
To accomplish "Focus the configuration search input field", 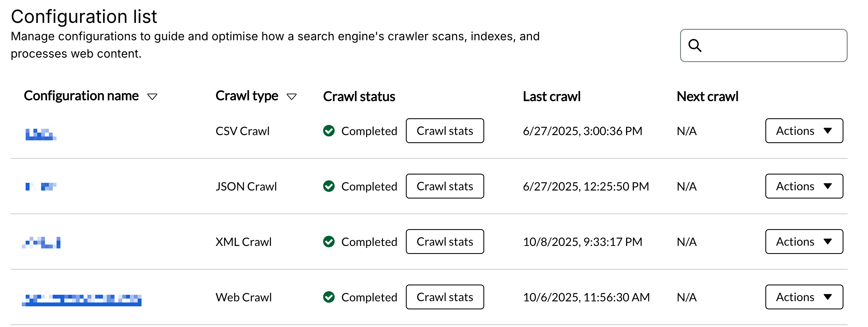I will coord(772,45).
